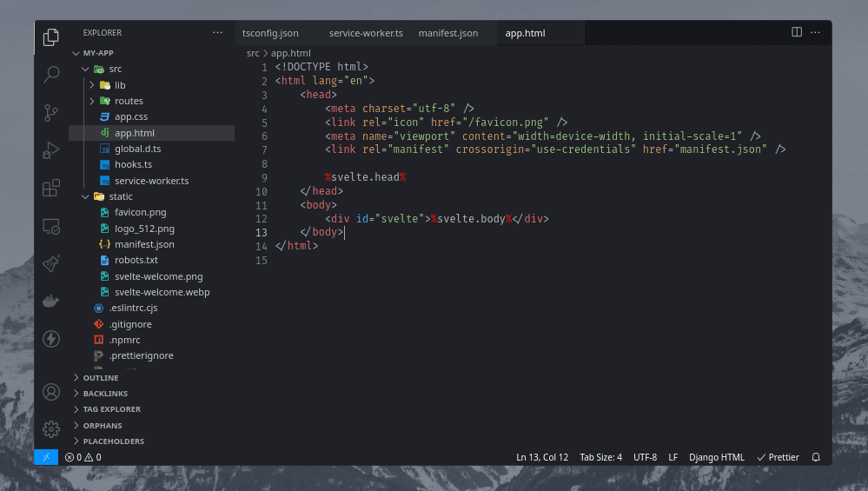Expand the OUTLINE section
This screenshot has height=491, width=868.
point(101,378)
